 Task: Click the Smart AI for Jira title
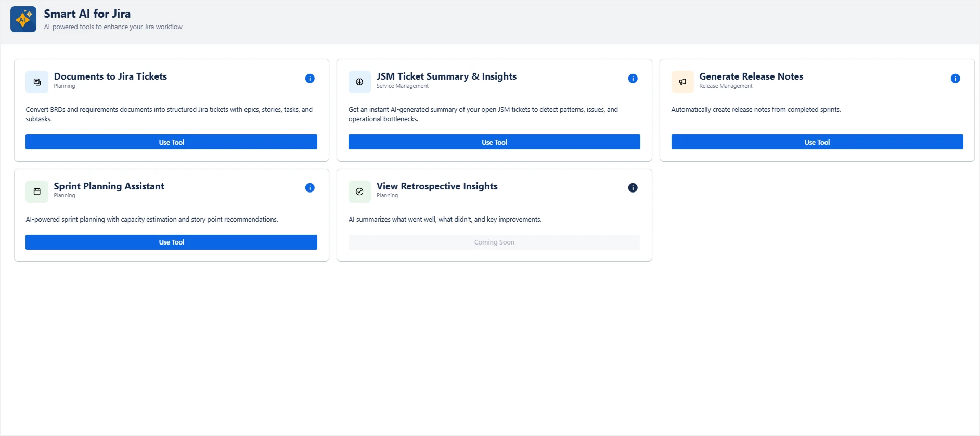coord(87,14)
